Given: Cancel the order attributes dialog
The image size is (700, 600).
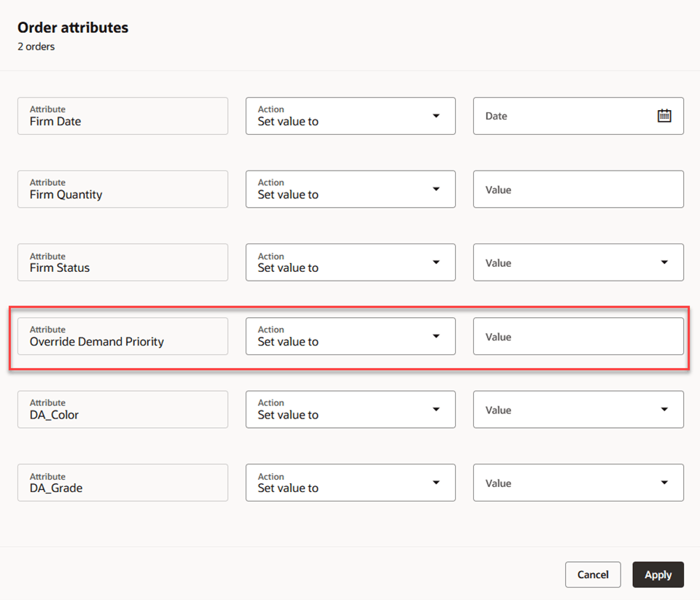Looking at the screenshot, I should [x=593, y=574].
